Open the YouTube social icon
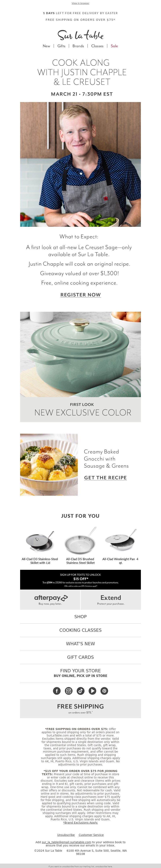Viewport: 161px width, 868px height. coord(92,691)
